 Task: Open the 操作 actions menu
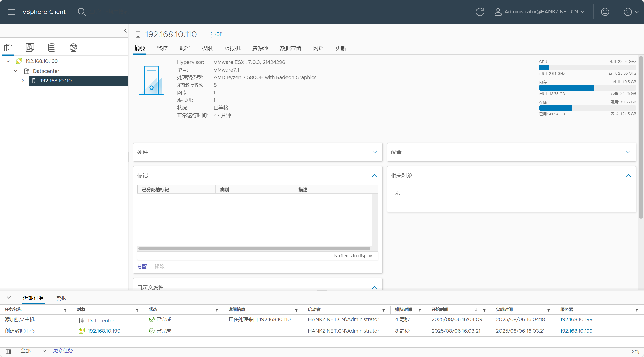[217, 34]
